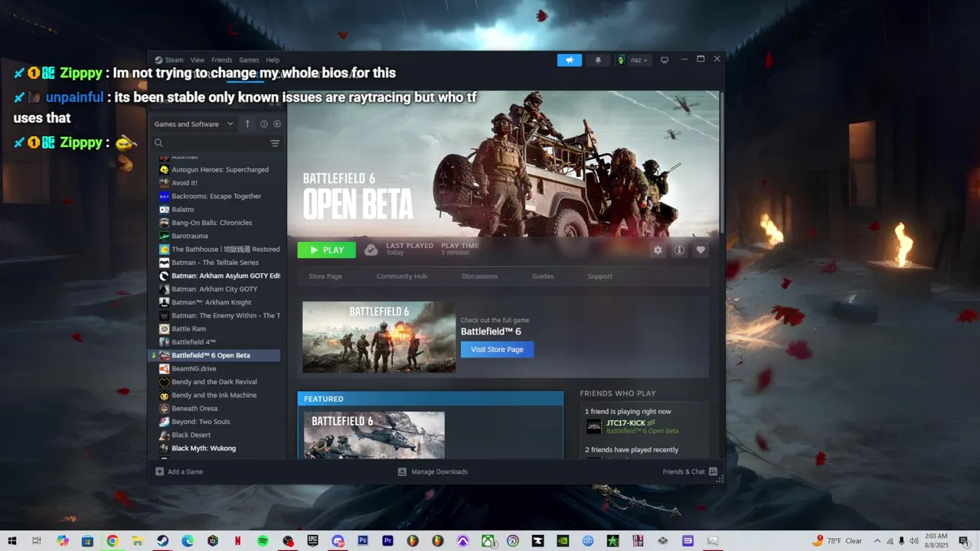Open Steam from the taskbar
The height and width of the screenshot is (551, 980).
(162, 541)
